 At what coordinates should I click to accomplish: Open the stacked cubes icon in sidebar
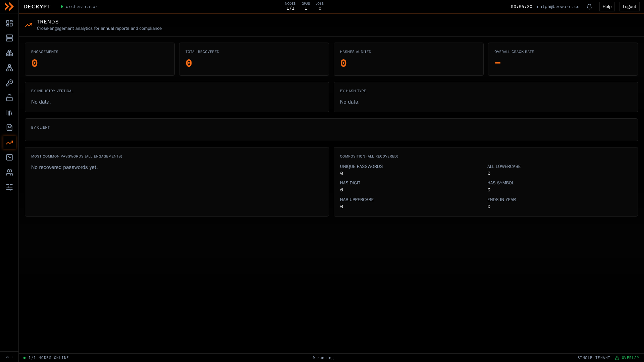(9, 53)
